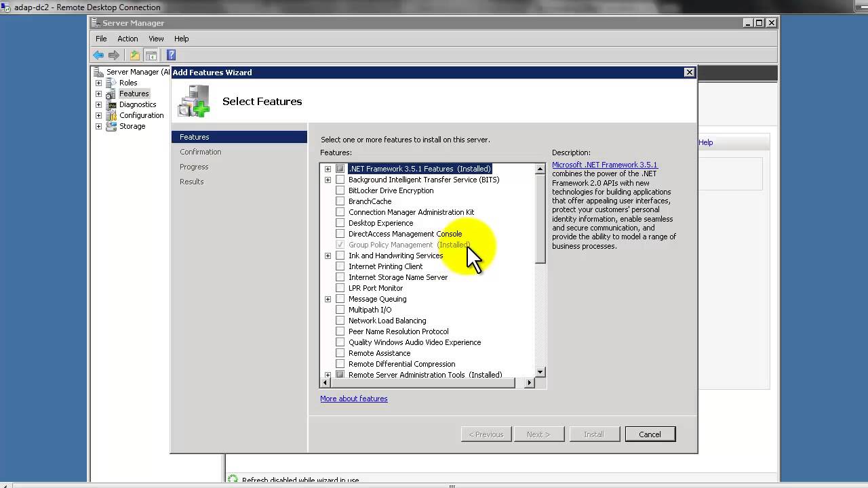Image resolution: width=868 pixels, height=488 pixels.
Task: Click the Cancel button
Action: tap(650, 434)
